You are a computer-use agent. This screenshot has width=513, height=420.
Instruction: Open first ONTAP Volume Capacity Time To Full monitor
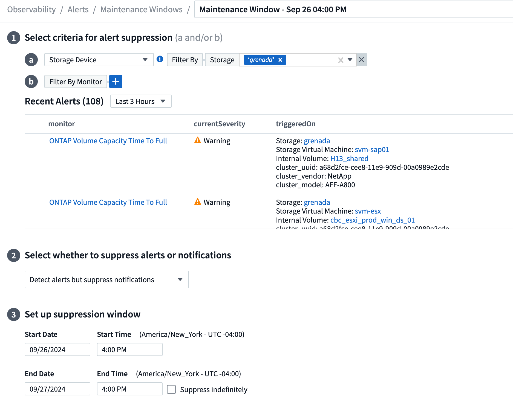click(108, 141)
